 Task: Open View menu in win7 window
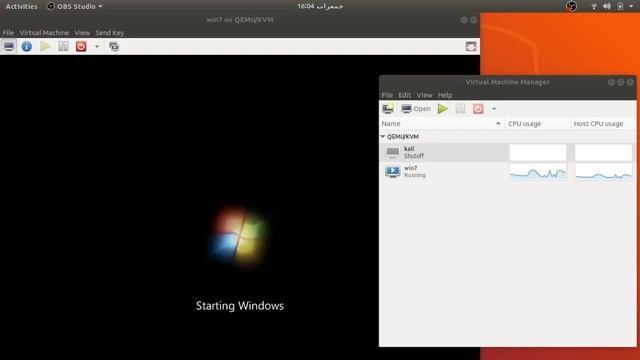tap(82, 33)
